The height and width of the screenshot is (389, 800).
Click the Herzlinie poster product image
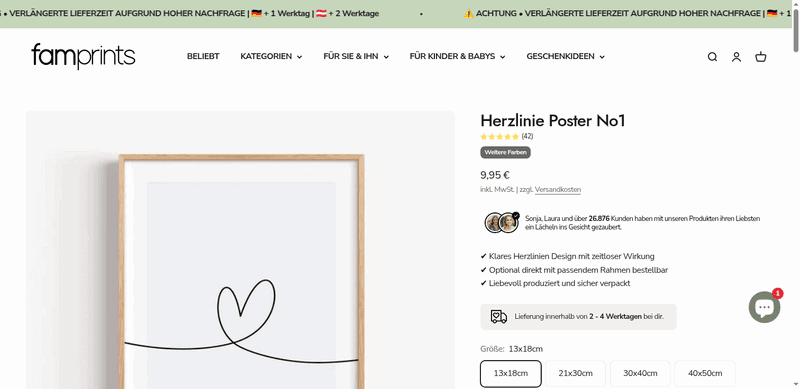[240, 250]
